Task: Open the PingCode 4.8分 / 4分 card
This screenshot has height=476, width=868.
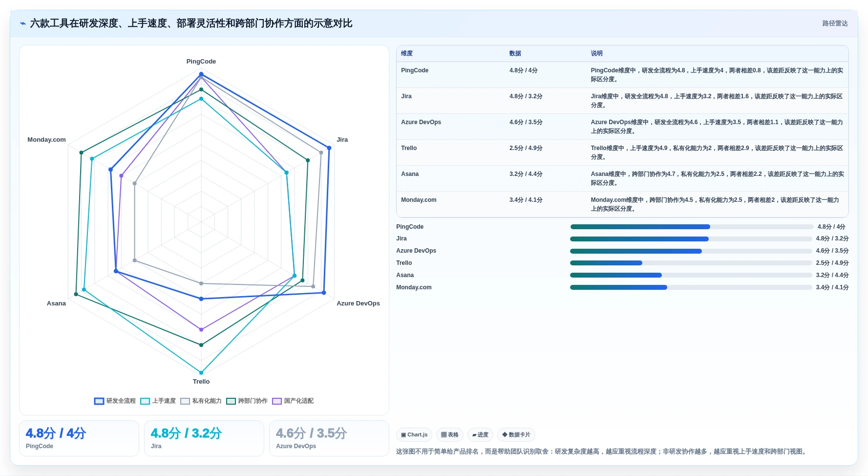Action: [79, 438]
